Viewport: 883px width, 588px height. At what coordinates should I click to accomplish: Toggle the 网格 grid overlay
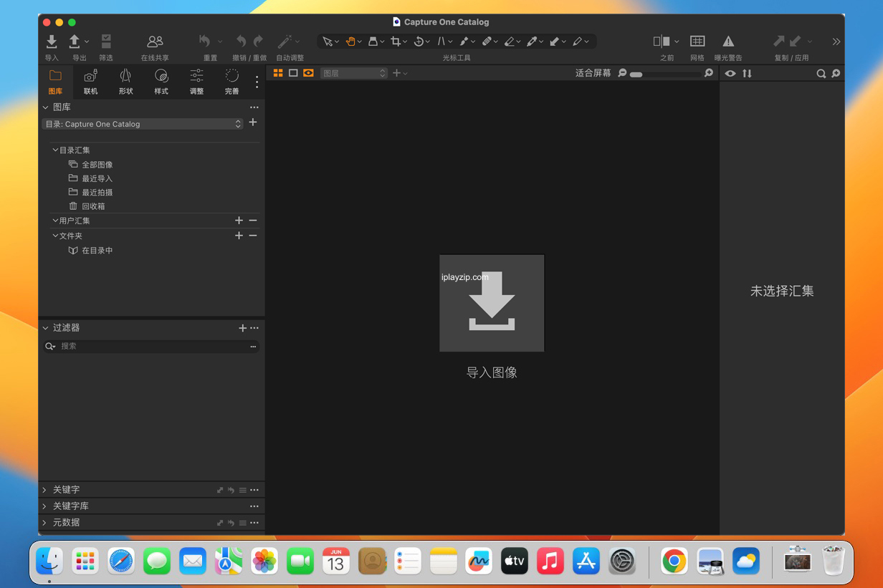pos(697,42)
